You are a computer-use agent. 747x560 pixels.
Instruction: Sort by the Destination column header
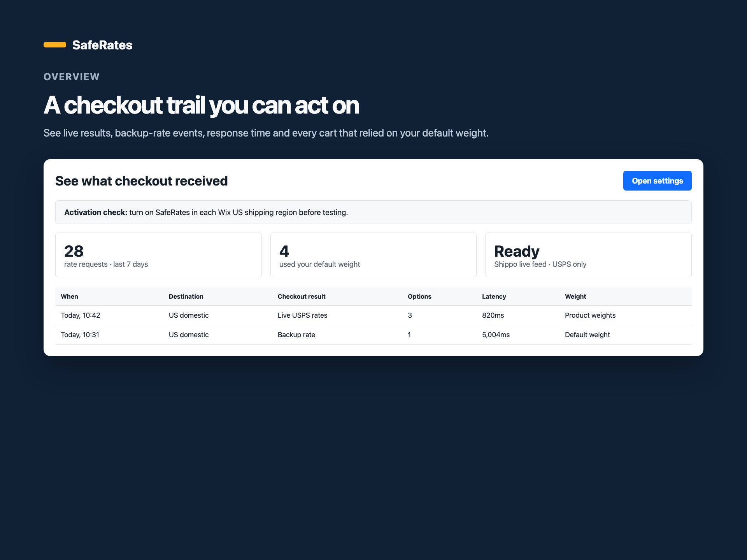(186, 296)
